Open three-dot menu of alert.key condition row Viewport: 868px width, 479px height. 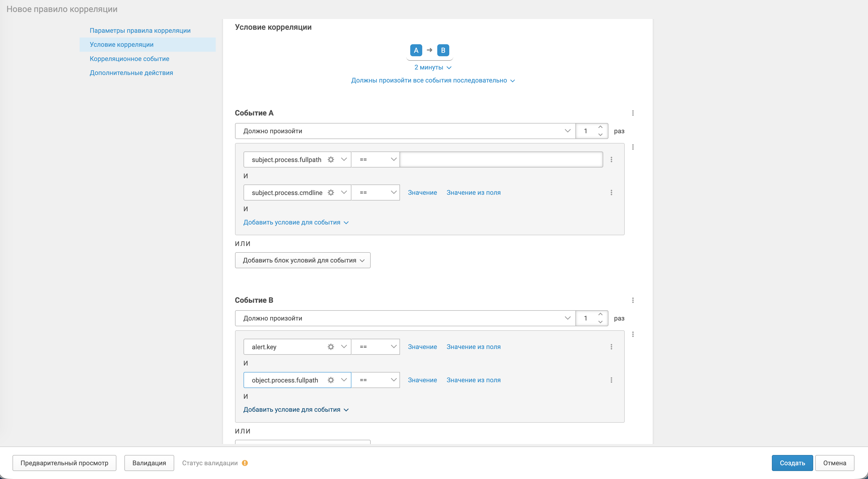[611, 347]
